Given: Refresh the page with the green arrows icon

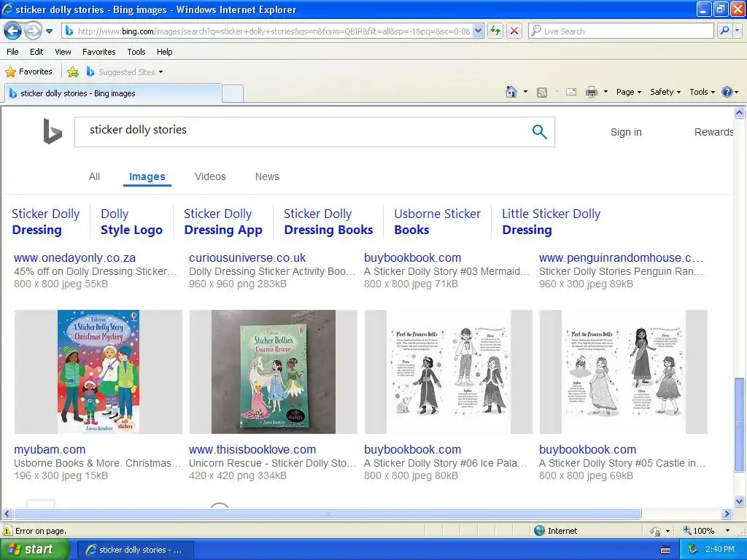Looking at the screenshot, I should point(495,31).
